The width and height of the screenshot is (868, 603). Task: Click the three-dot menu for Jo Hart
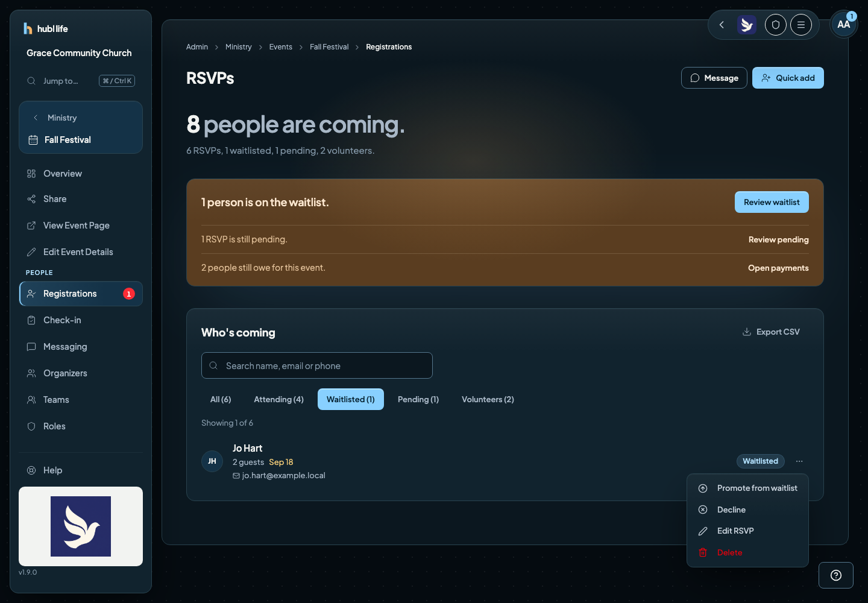tap(799, 461)
